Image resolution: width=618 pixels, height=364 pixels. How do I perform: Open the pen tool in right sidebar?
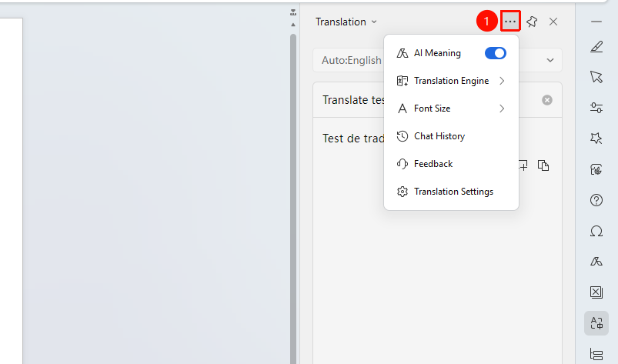(596, 46)
